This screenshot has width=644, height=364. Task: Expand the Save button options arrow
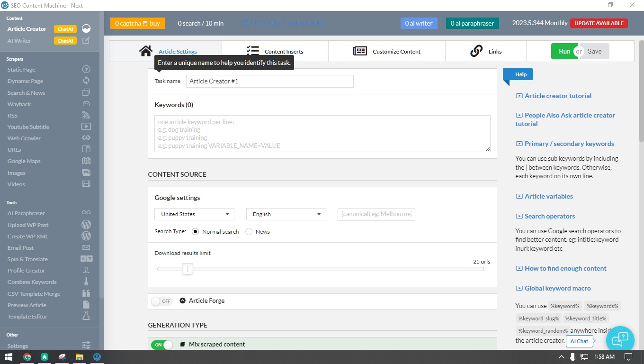(579, 51)
